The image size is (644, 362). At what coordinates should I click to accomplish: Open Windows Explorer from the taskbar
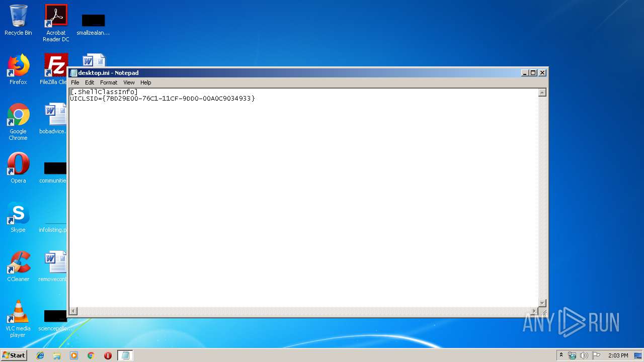pos(57,355)
